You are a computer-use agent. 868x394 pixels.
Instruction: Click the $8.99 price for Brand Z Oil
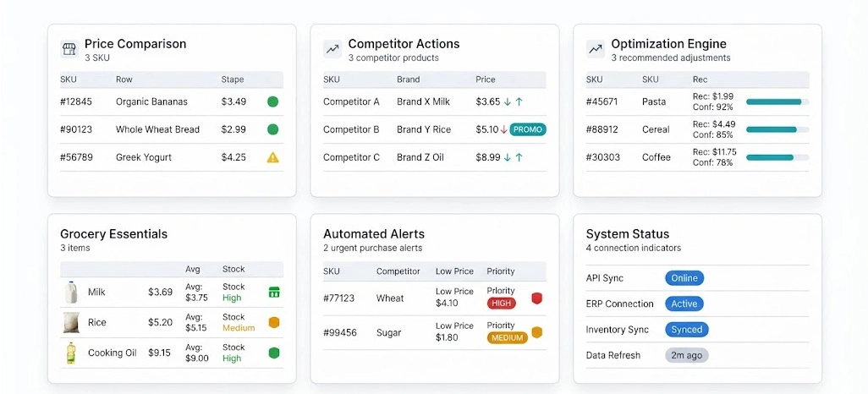coord(488,157)
